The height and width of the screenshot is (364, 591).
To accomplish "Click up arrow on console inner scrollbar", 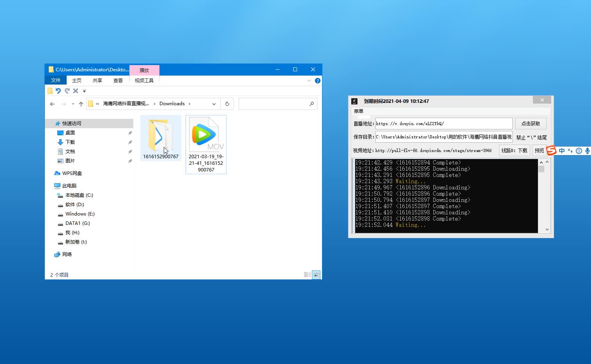I will click(x=541, y=162).
